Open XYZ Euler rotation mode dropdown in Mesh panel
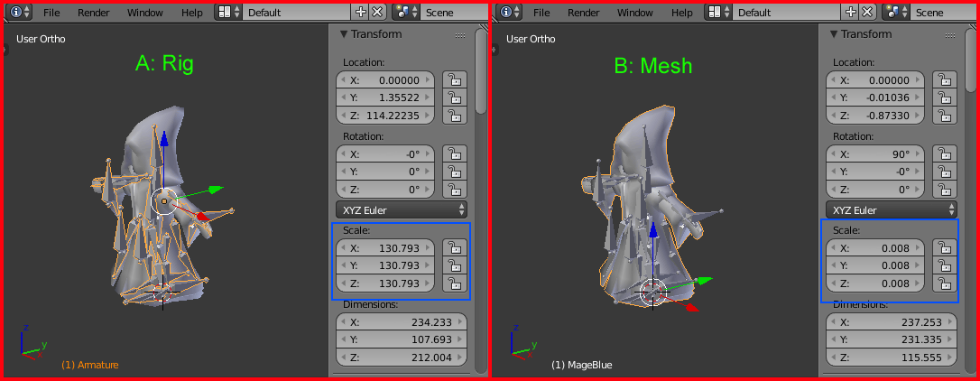980x381 pixels. click(x=892, y=210)
